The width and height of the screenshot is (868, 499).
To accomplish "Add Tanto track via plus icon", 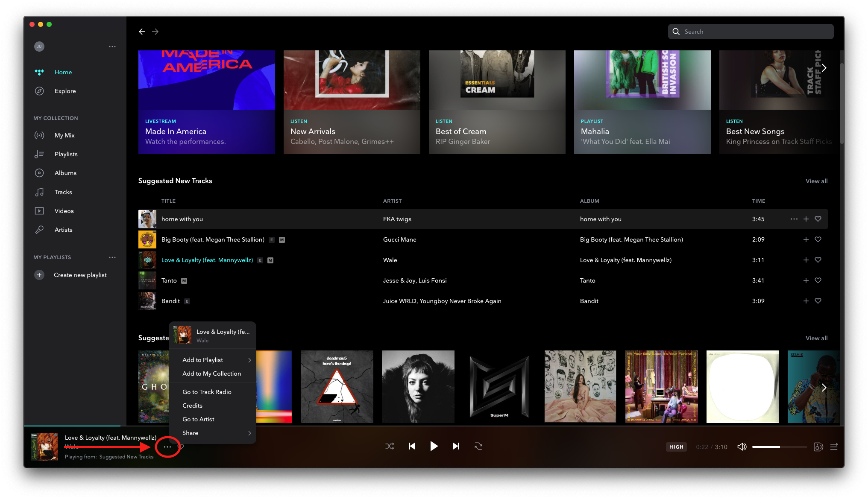I will pyautogui.click(x=806, y=280).
